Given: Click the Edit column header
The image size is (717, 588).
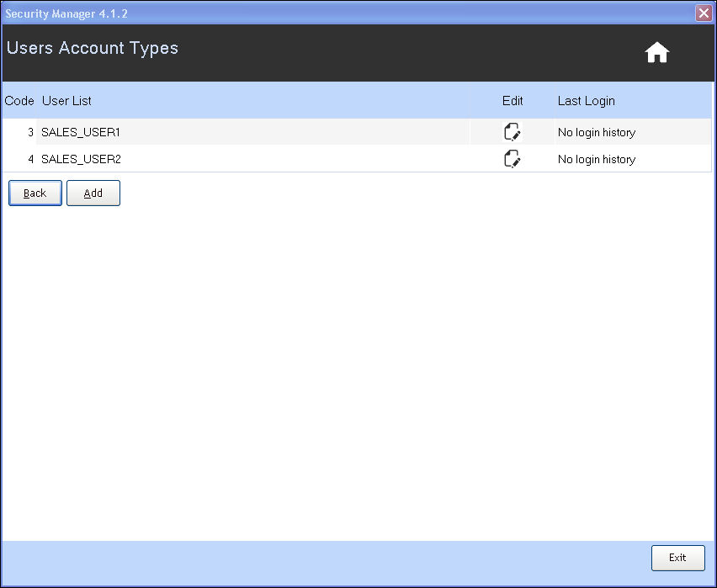Looking at the screenshot, I should 513,101.
